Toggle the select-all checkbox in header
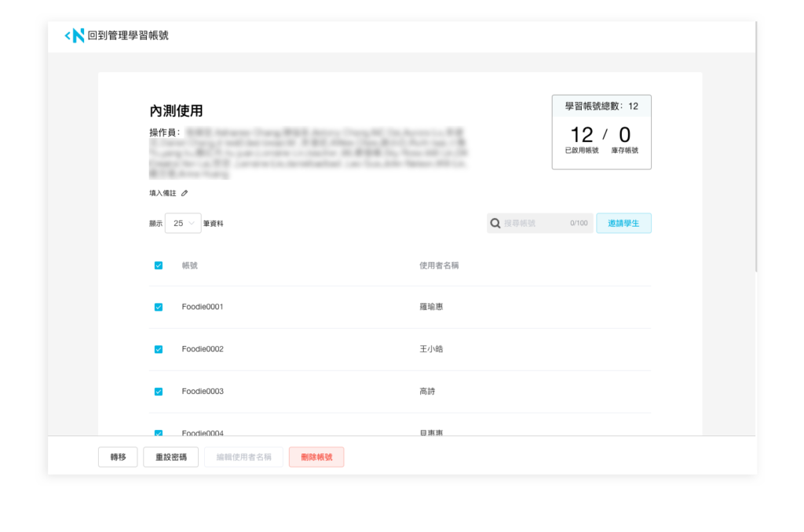804x532 pixels. 159,265
